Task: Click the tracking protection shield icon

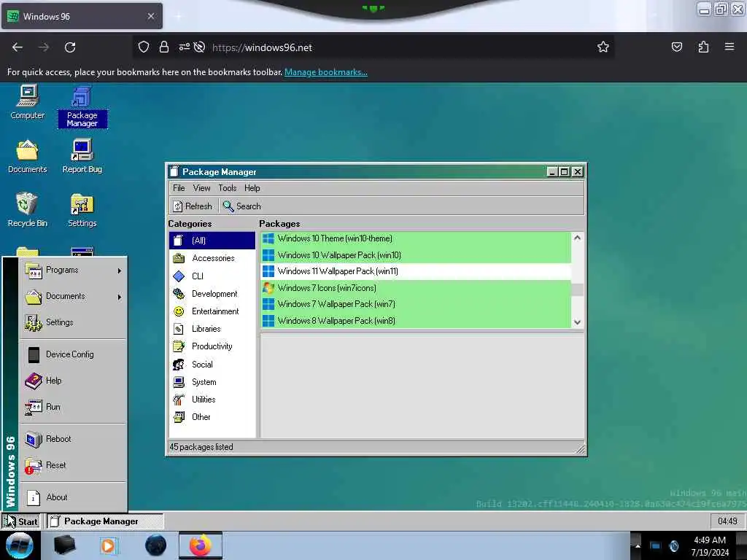Action: pos(144,47)
